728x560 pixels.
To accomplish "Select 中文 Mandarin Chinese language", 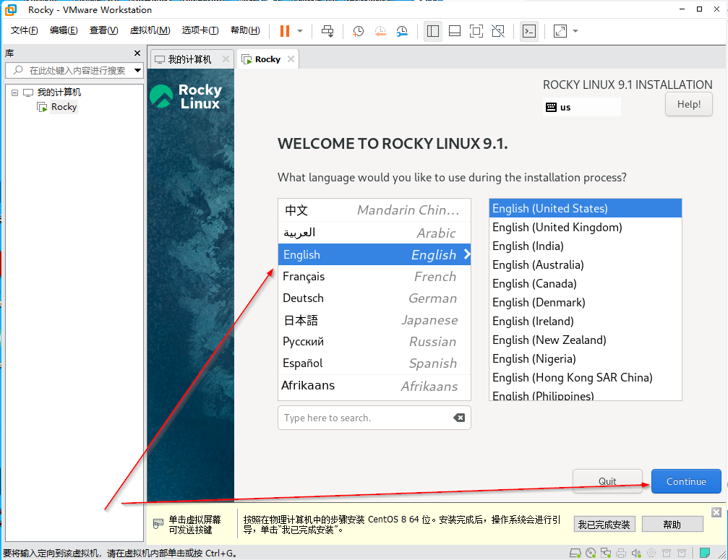I will click(x=374, y=210).
